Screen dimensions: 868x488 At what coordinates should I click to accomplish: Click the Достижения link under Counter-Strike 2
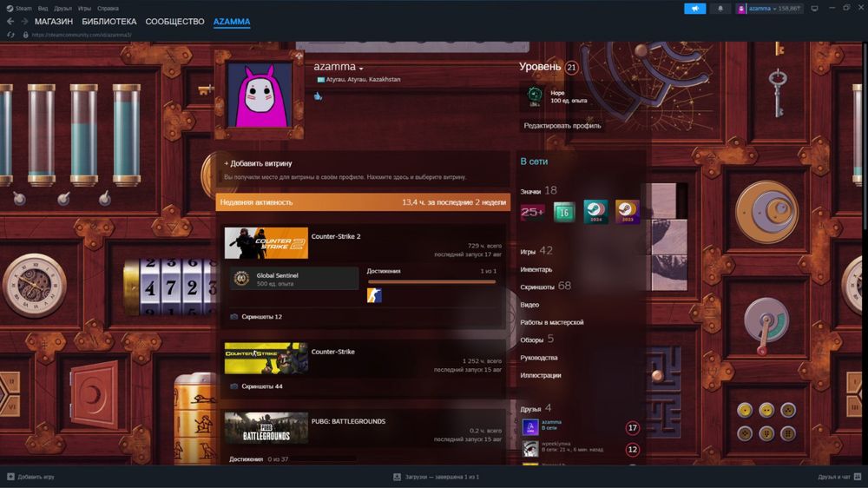tap(384, 272)
